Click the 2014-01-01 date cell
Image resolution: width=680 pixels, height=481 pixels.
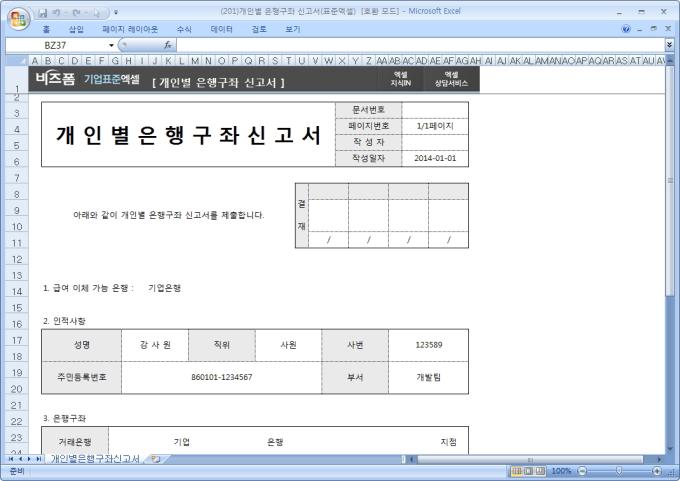(435, 158)
